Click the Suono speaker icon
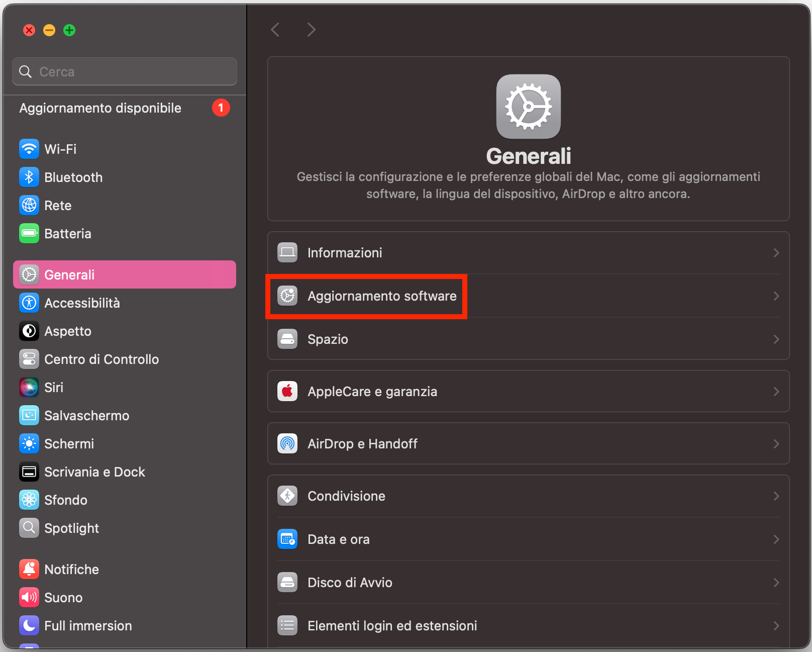 point(29,597)
